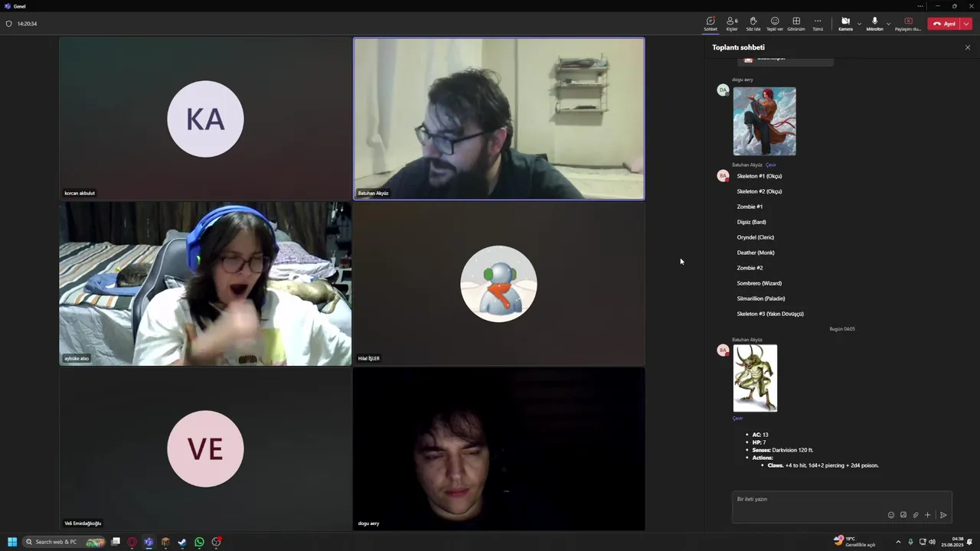Click the Microsoft Teams taskbar icon
This screenshot has width=980, height=551.
pos(149,542)
